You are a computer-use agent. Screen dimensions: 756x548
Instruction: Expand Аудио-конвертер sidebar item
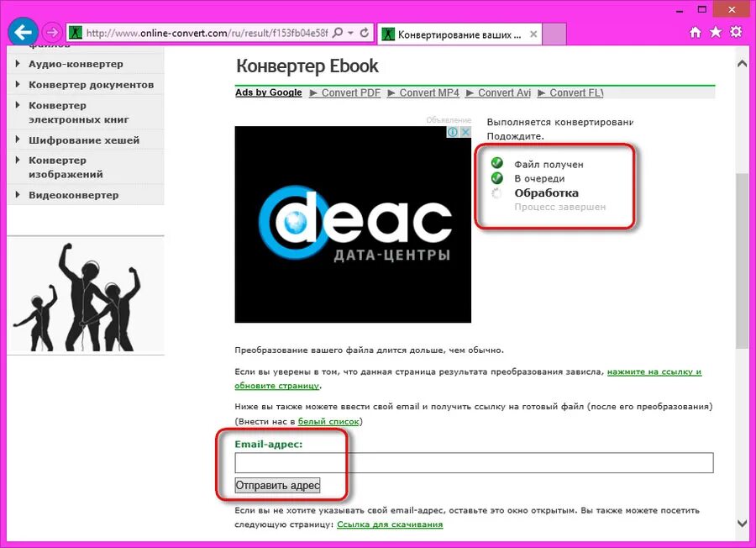click(x=18, y=64)
